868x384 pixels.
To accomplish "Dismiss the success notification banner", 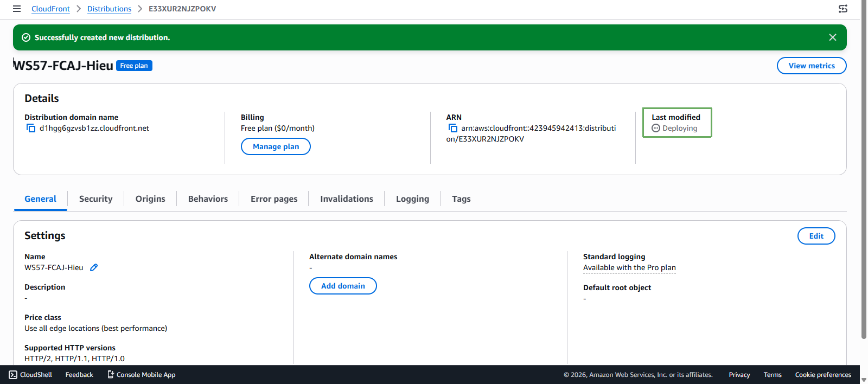I will coord(833,37).
